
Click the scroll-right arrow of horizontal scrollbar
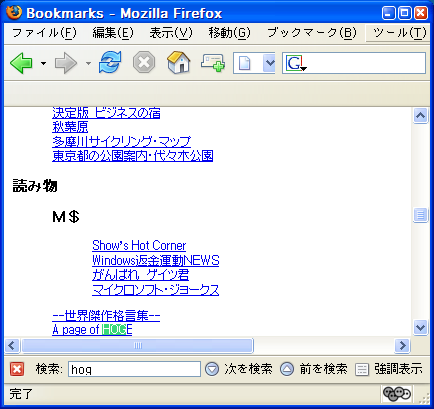click(x=402, y=345)
